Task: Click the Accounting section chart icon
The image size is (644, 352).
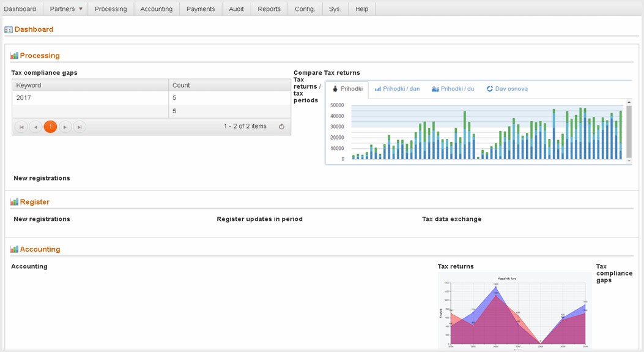Action: coord(14,250)
